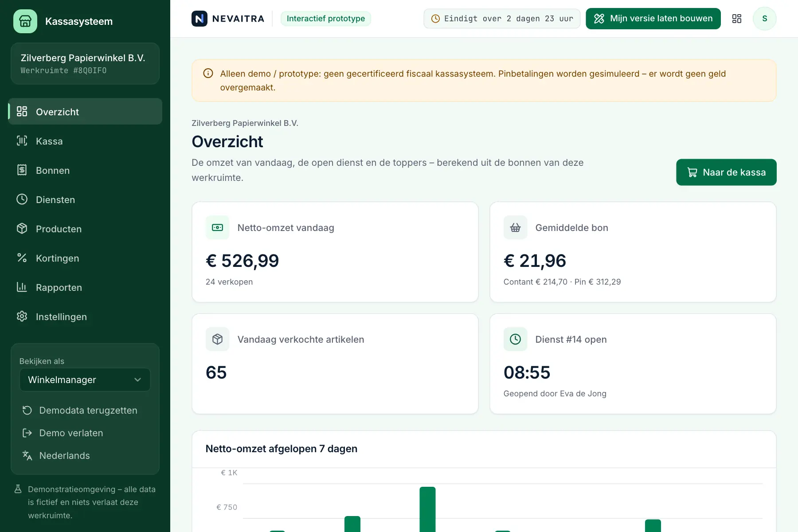Click the Nevaitra N logo
This screenshot has height=532, width=798.
[199, 19]
